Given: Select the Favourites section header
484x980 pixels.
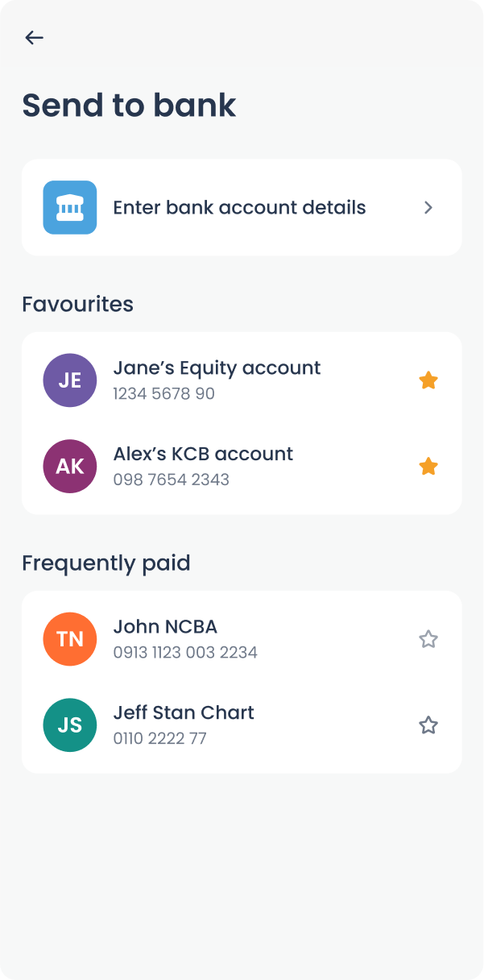Looking at the screenshot, I should tap(78, 304).
